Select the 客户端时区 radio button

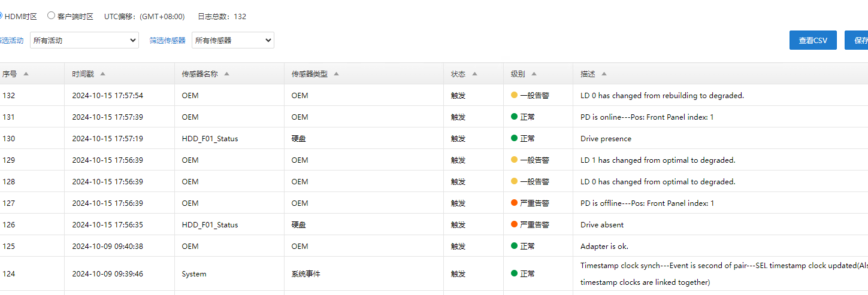tap(51, 16)
